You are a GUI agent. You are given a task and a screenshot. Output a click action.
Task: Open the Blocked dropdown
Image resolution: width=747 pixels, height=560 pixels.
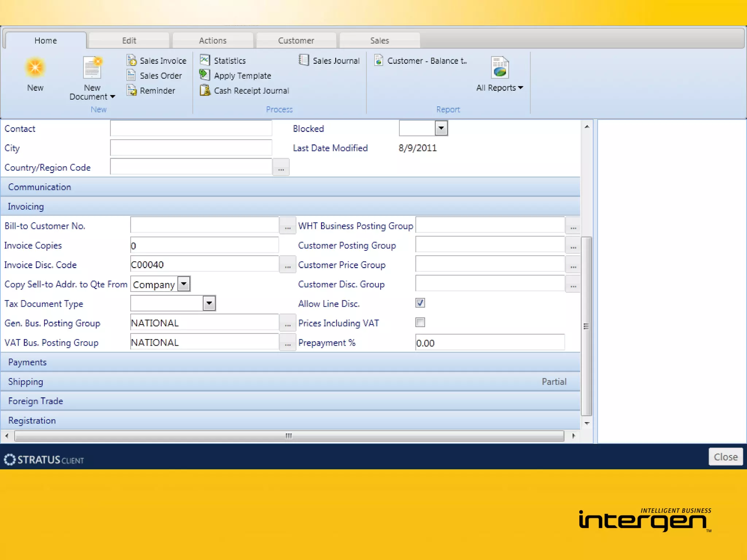(x=441, y=128)
